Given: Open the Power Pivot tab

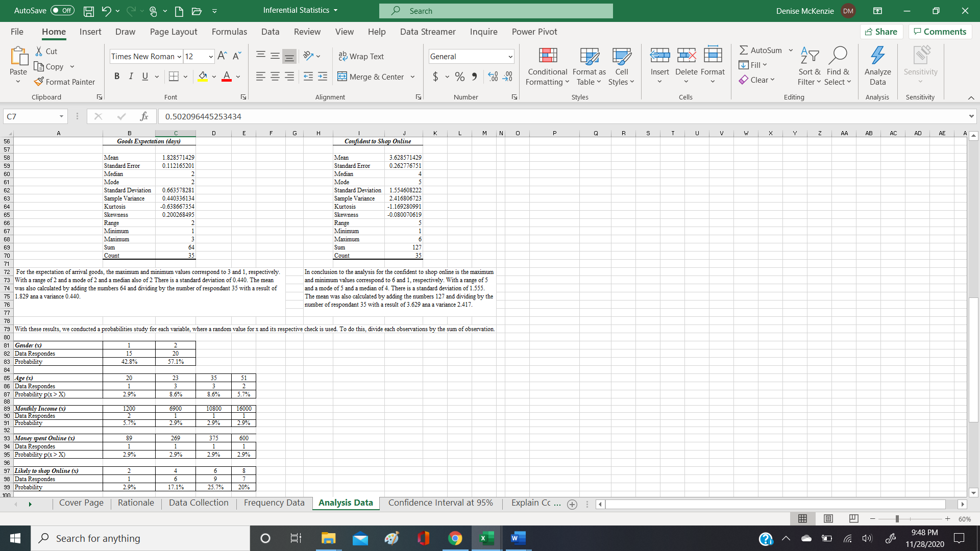Looking at the screenshot, I should [x=534, y=32].
